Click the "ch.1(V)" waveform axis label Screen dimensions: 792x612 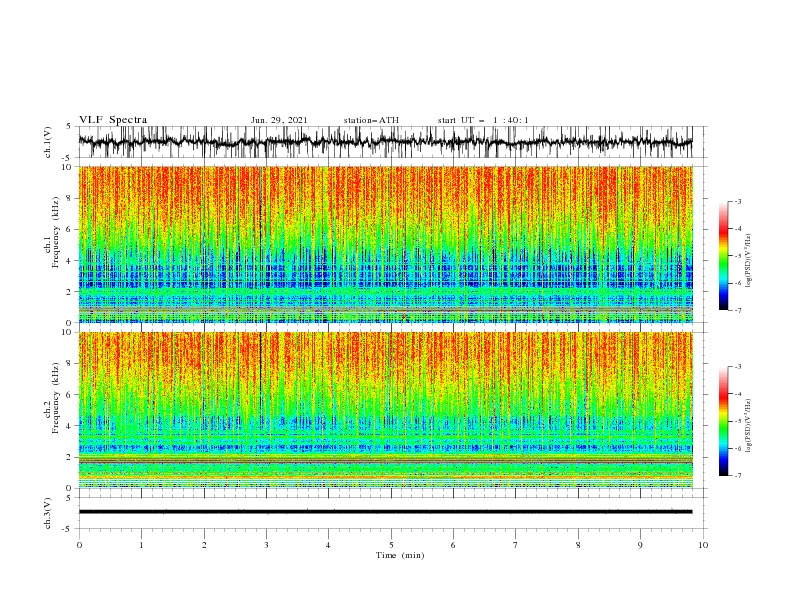coord(48,142)
